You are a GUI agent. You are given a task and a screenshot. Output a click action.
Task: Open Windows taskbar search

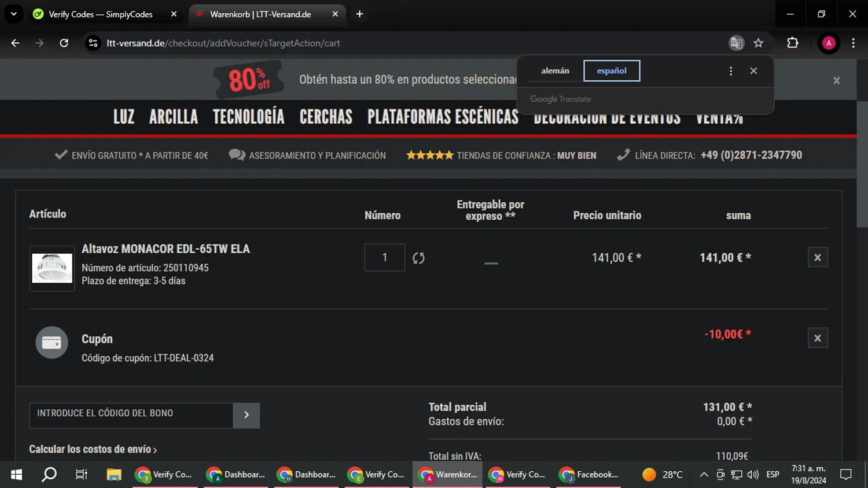(49, 475)
